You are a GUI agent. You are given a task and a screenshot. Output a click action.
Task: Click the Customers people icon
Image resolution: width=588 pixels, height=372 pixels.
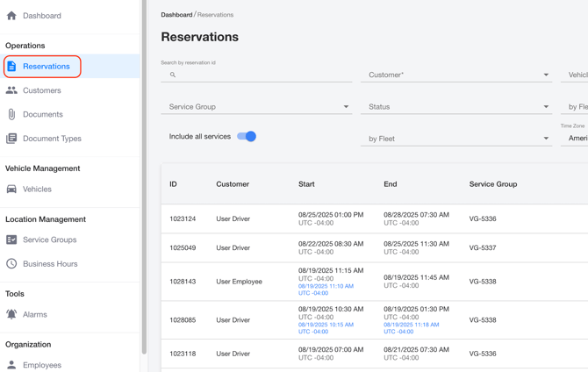pos(11,90)
